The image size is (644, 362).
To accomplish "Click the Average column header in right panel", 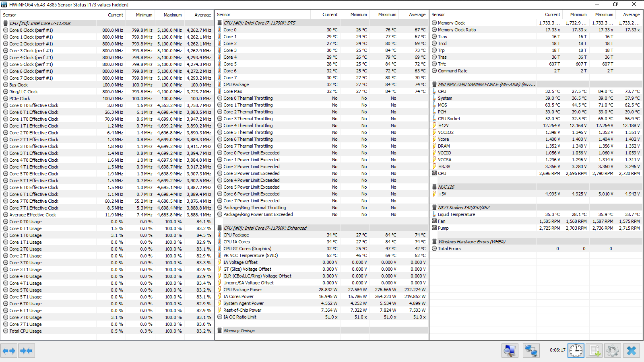I will pyautogui.click(x=629, y=14).
